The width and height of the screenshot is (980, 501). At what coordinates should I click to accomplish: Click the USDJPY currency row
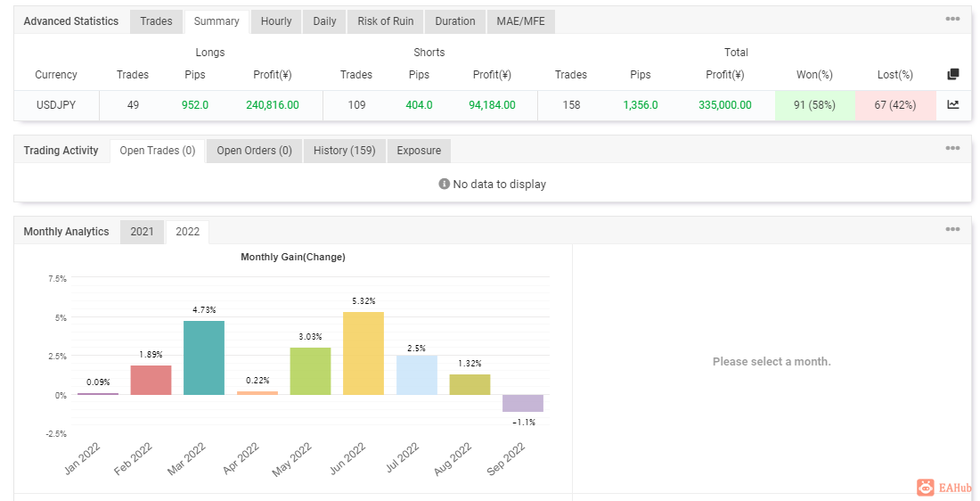coord(56,105)
